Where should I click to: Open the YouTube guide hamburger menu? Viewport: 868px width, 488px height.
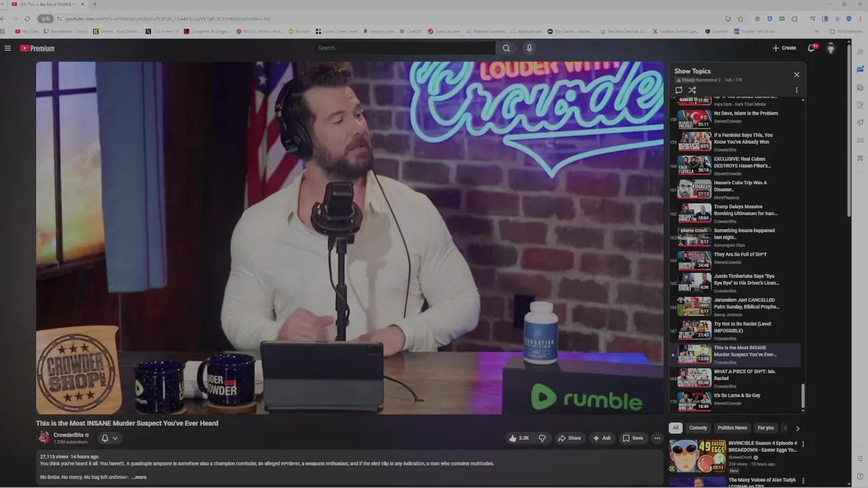click(7, 48)
